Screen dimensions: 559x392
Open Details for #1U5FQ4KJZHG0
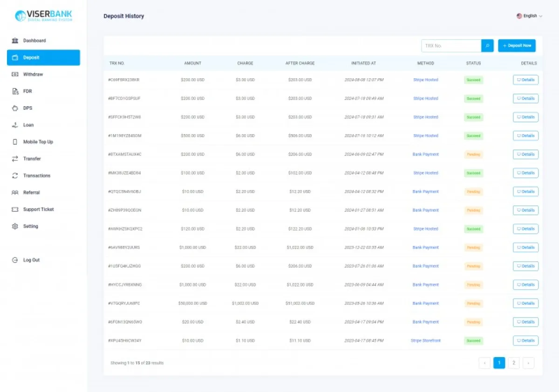(525, 266)
